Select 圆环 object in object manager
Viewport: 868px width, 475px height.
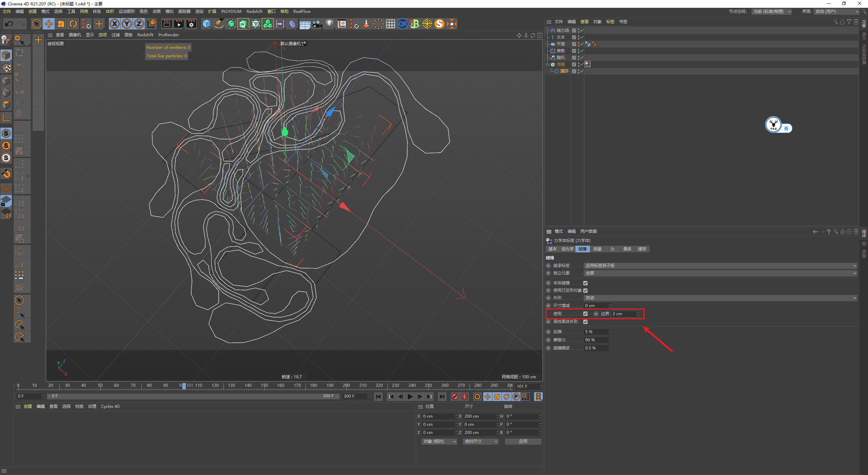pos(564,71)
